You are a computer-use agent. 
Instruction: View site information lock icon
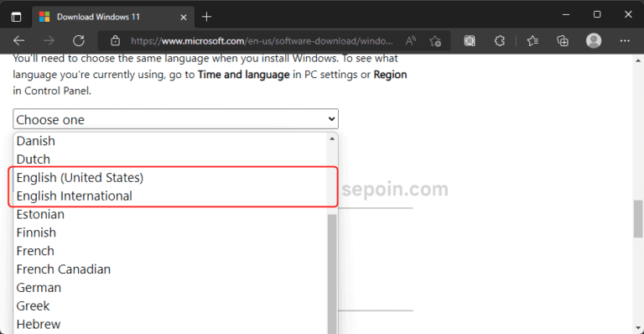coord(116,40)
